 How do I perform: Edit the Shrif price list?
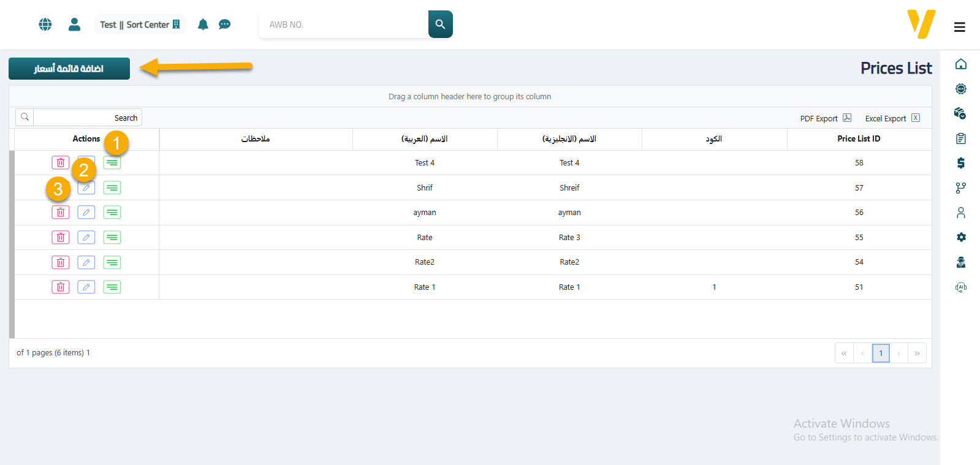click(86, 187)
